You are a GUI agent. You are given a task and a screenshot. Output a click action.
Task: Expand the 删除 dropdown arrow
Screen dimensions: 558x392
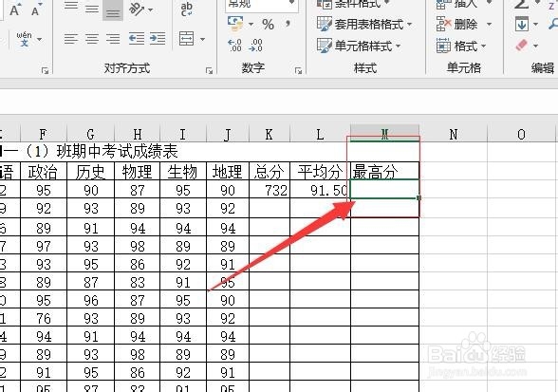click(490, 25)
